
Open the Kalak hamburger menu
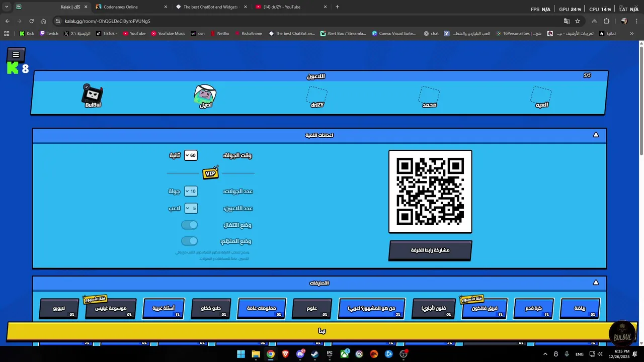point(16,55)
